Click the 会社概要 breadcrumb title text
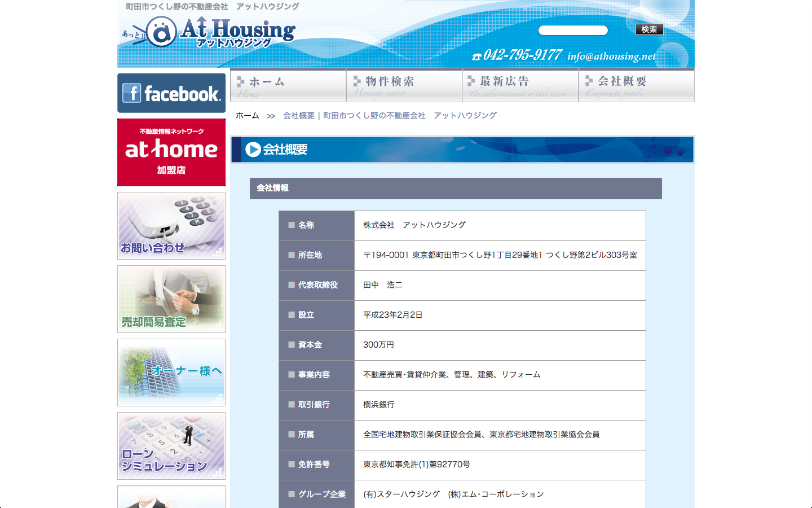 [390, 115]
